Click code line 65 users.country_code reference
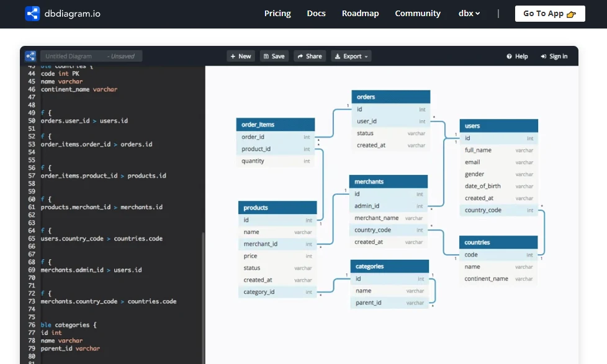Screen dimensions: 607x364 click(101, 239)
